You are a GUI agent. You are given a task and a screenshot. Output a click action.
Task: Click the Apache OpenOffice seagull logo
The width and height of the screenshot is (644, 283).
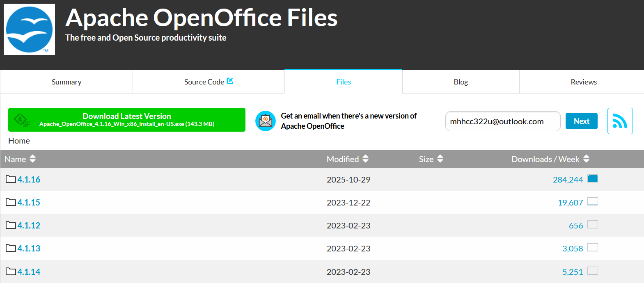click(29, 30)
